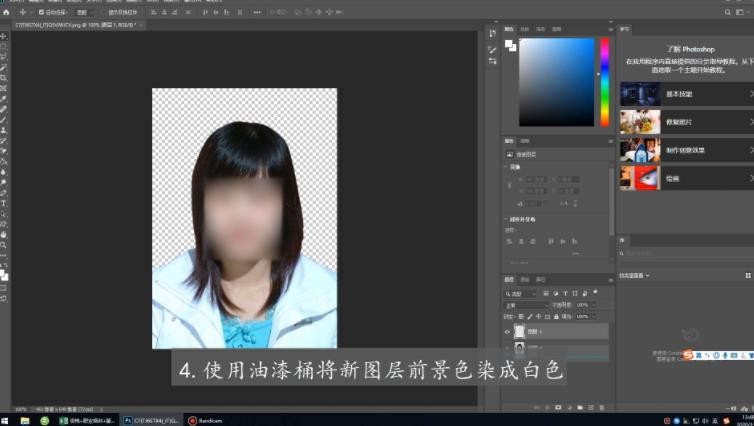This screenshot has height=426, width=754.
Task: Select the Eyedropper tool
Action: (x=3, y=99)
